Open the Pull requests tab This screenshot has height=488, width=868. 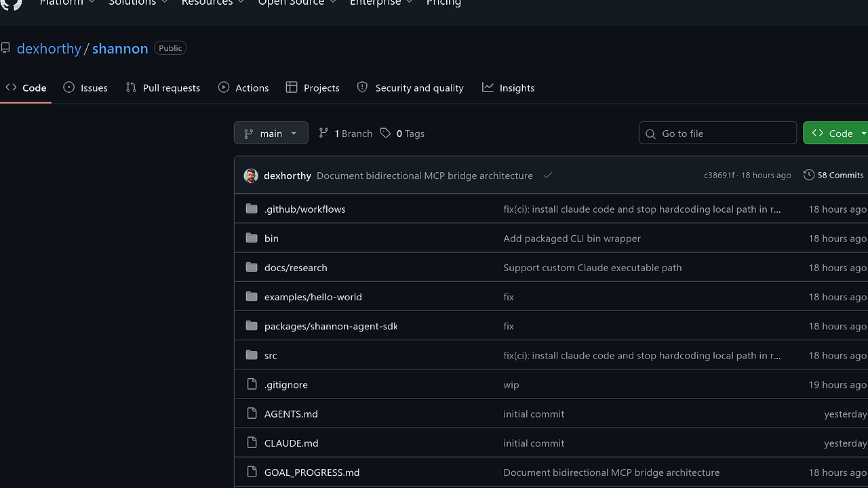163,87
